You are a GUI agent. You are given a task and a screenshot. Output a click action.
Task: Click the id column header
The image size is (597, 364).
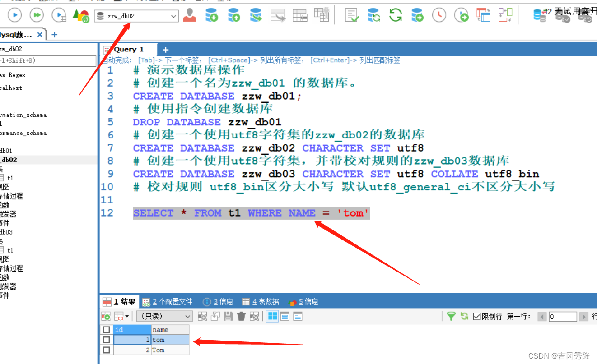tap(131, 330)
